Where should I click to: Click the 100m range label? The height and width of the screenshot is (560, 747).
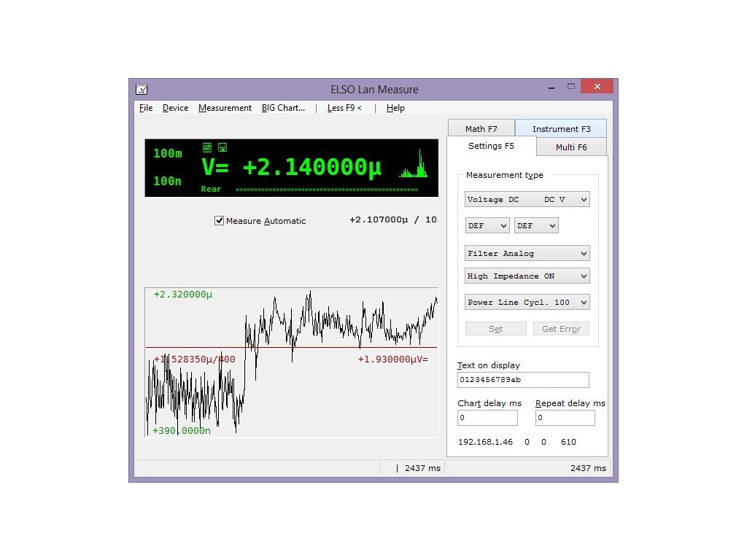[167, 153]
